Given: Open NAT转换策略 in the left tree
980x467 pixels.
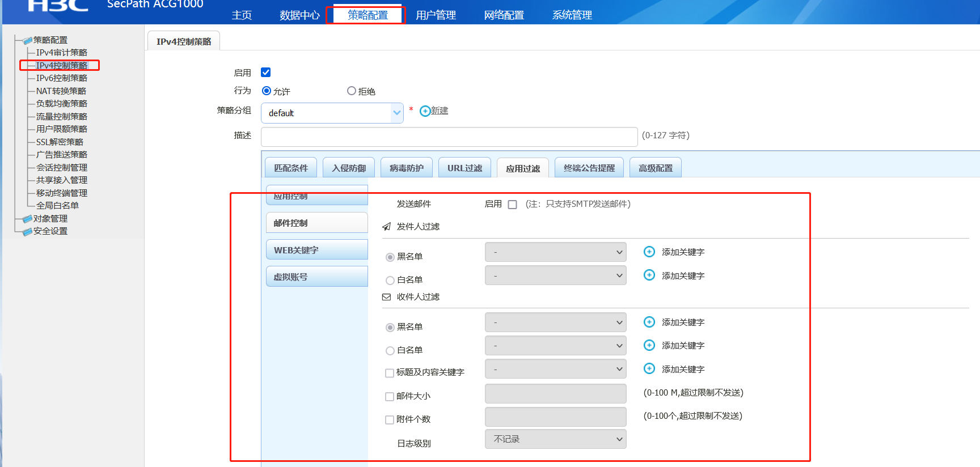Looking at the screenshot, I should 61,91.
